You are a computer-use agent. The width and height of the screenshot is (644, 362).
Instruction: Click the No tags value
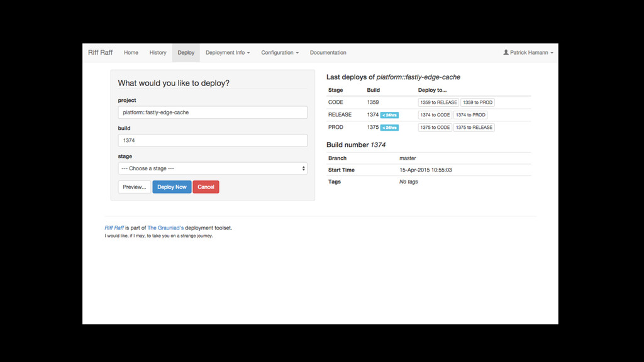click(x=408, y=182)
